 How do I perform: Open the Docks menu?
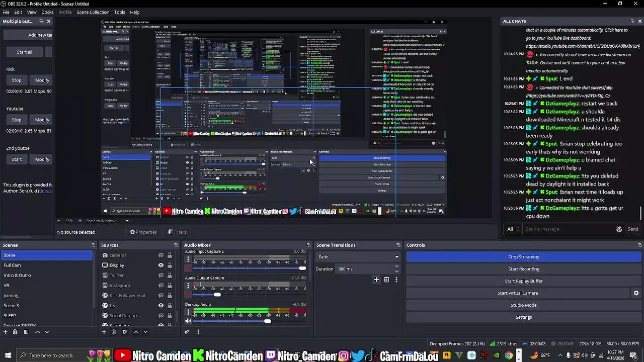coord(47,12)
